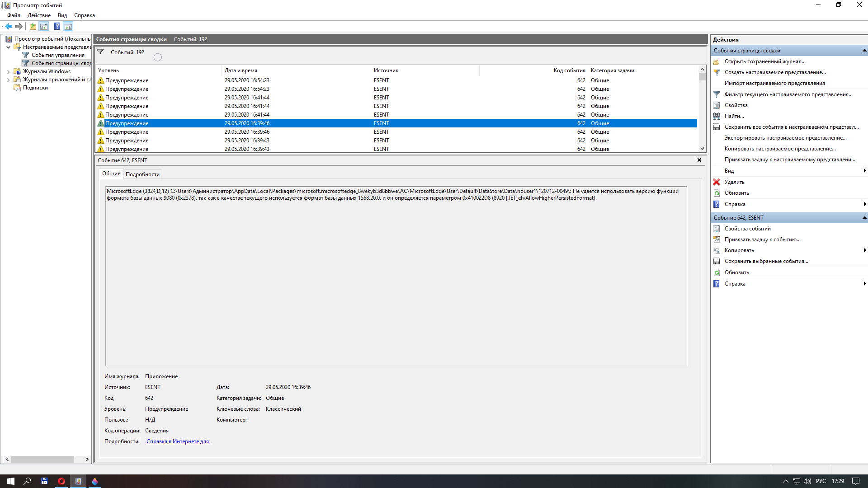The height and width of the screenshot is (488, 868).
Task: Click the floppy-disk app icon in taskbar
Action: [44, 481]
